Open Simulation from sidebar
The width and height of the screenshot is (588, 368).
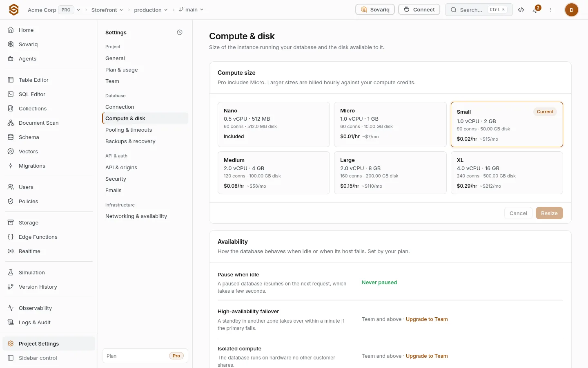click(49, 272)
